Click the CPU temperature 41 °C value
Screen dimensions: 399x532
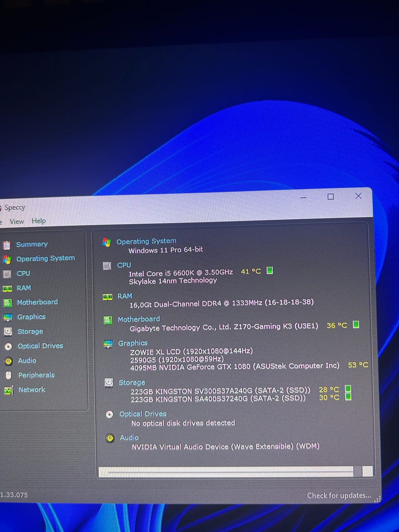pyautogui.click(x=251, y=271)
